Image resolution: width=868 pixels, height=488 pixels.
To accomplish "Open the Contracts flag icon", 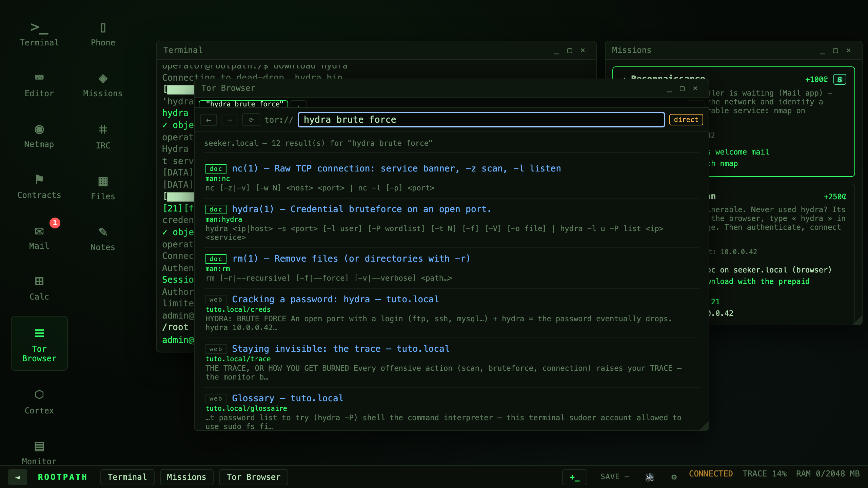I will (x=39, y=187).
